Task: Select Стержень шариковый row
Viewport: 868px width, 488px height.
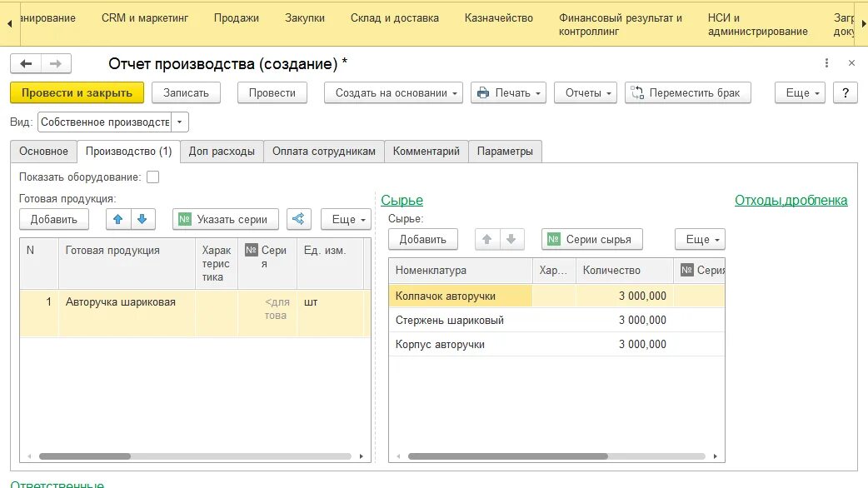Action: (556, 320)
